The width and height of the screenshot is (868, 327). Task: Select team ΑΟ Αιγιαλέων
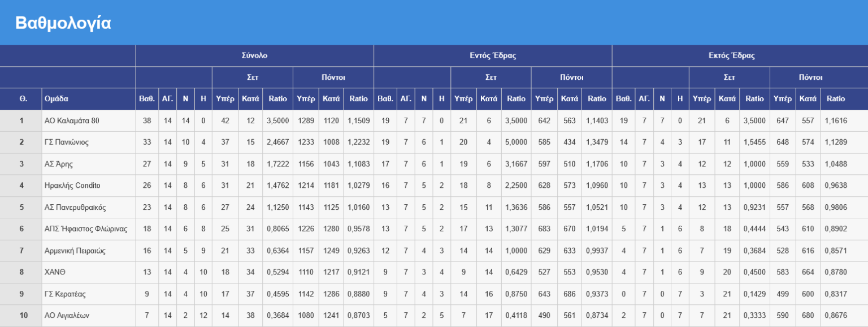(67, 316)
